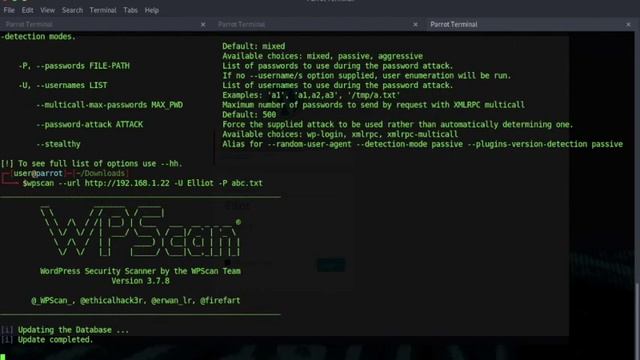Click 'Default: mixed' text
The image size is (640, 360).
(x=253, y=46)
